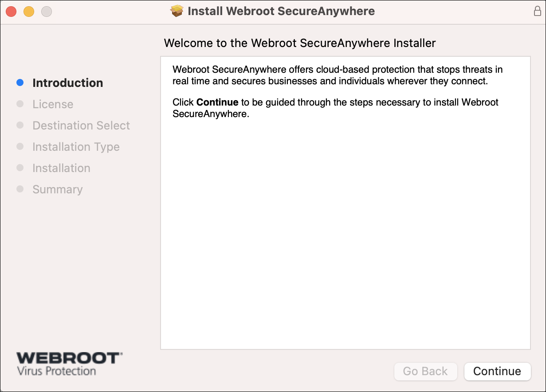Click the Webroot Virus Protection logo
The width and height of the screenshot is (546, 392).
[69, 362]
